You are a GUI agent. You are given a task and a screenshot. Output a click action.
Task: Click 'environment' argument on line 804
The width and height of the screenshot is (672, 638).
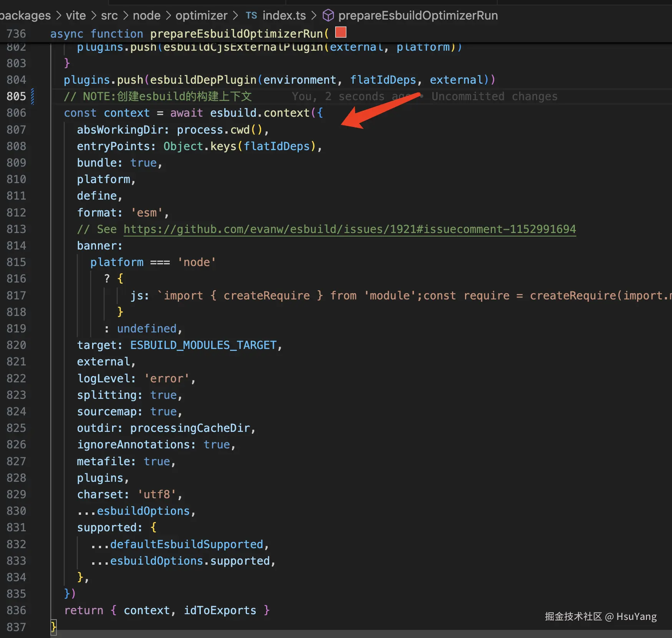tap(300, 80)
